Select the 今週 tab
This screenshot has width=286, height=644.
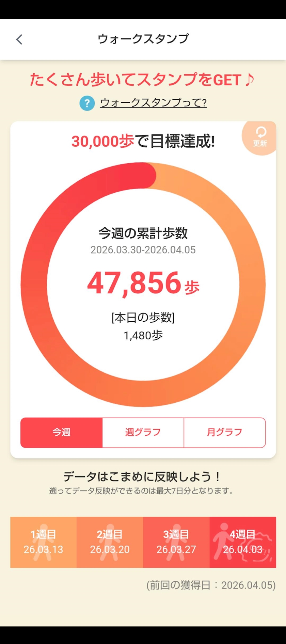(x=61, y=433)
